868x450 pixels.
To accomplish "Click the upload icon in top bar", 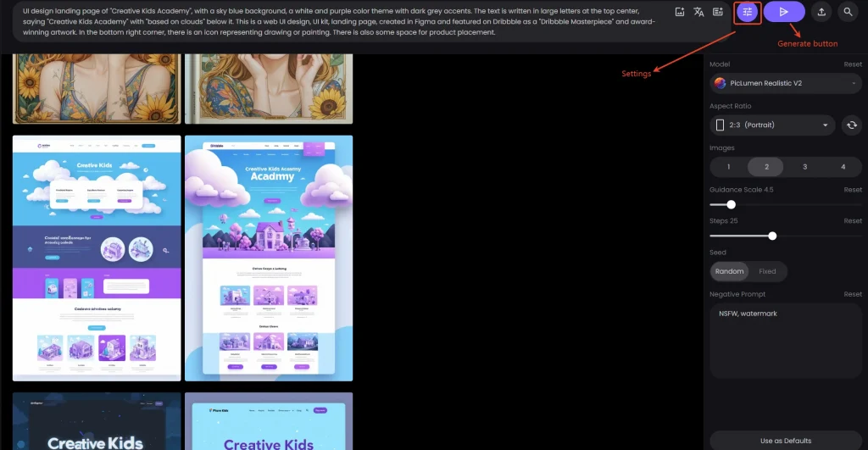I will pyautogui.click(x=821, y=12).
